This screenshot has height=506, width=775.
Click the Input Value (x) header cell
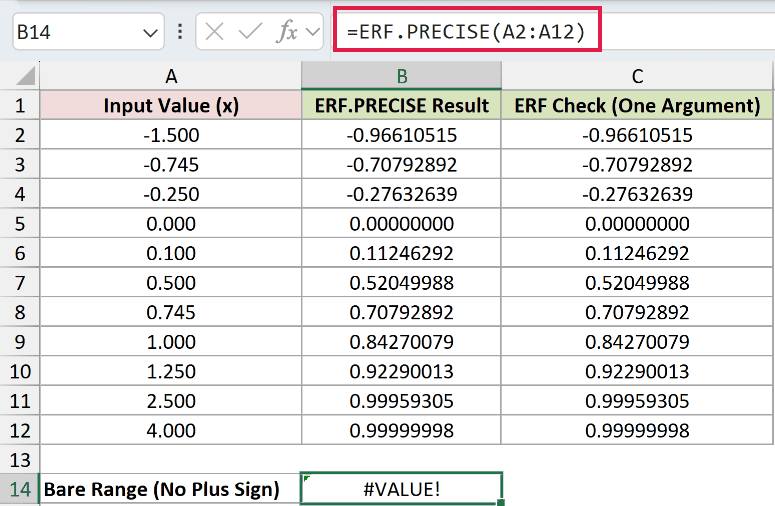click(x=171, y=105)
